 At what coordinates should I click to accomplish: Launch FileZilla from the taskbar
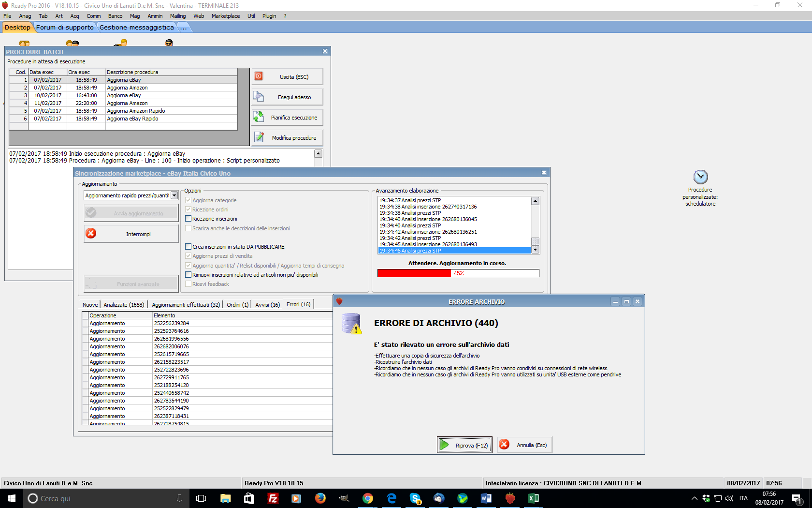click(273, 498)
